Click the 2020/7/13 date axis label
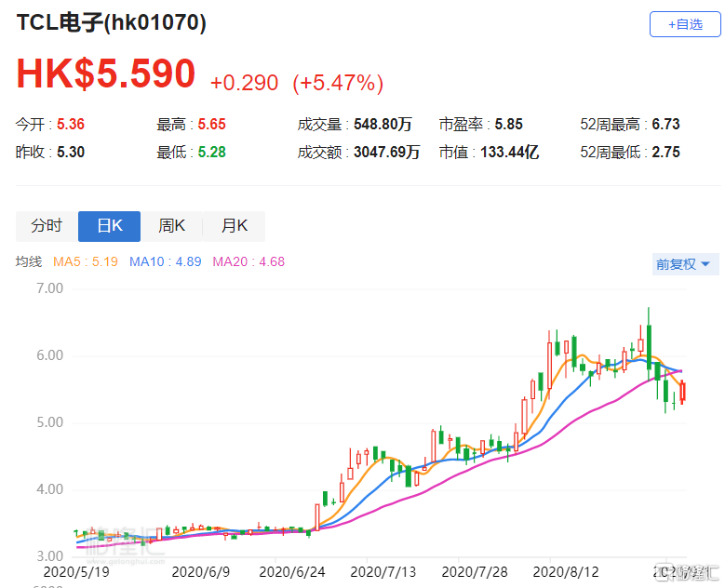 pyautogui.click(x=383, y=572)
